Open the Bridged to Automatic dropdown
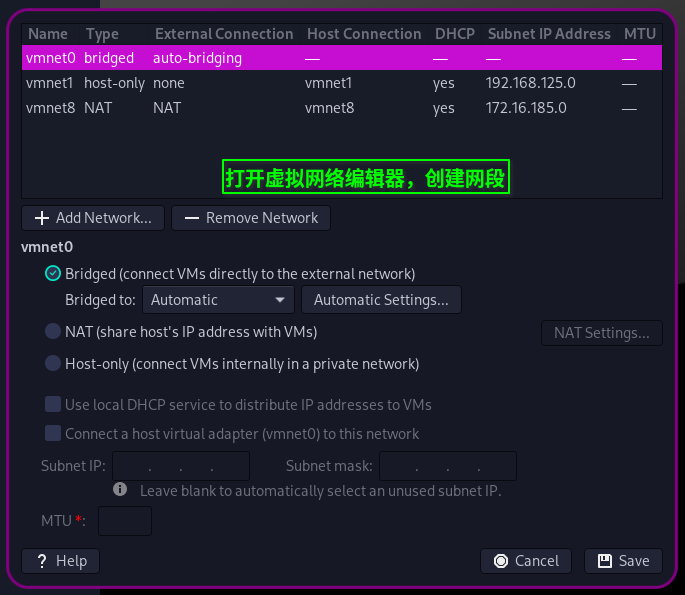This screenshot has width=685, height=595. 218,300
